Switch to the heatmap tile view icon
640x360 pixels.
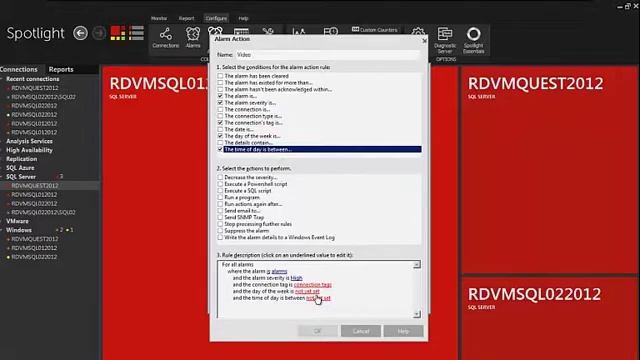(x=118, y=33)
